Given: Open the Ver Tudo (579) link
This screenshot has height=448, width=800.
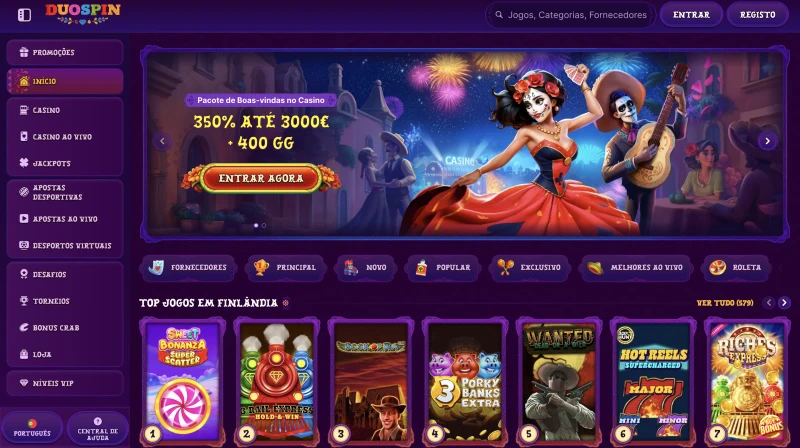Looking at the screenshot, I should (x=725, y=303).
